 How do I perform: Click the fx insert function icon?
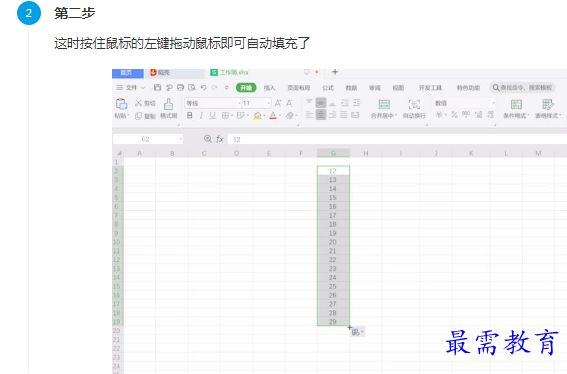(219, 139)
